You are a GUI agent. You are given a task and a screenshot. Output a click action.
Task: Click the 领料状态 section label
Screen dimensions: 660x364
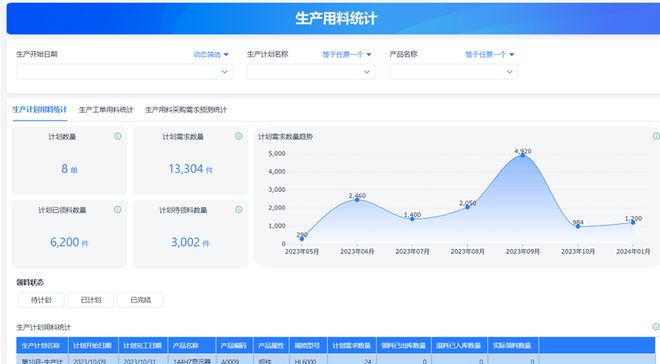30,282
